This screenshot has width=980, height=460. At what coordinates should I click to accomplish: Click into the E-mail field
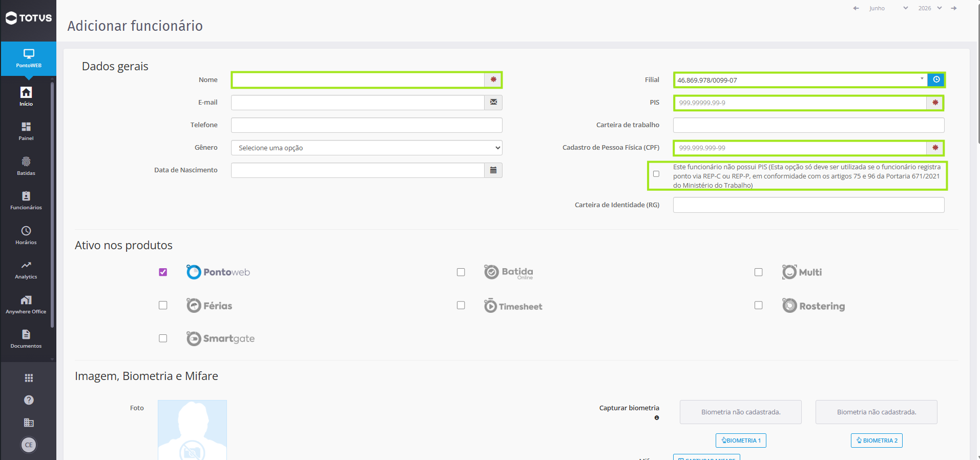tap(358, 103)
